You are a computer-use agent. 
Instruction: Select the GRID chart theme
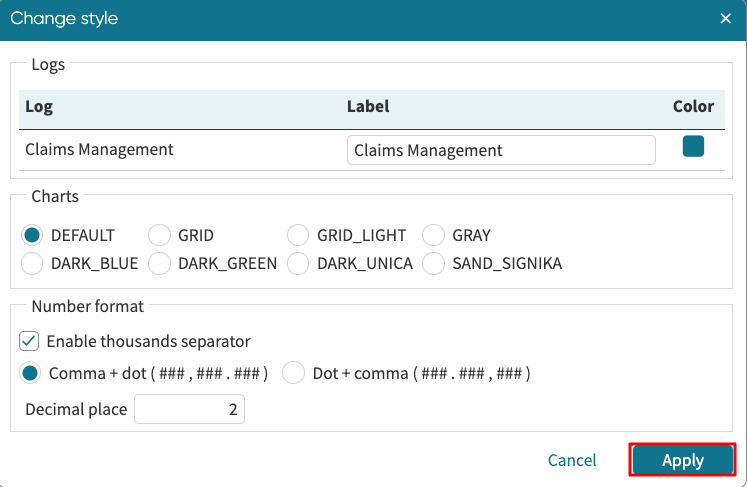(x=159, y=235)
